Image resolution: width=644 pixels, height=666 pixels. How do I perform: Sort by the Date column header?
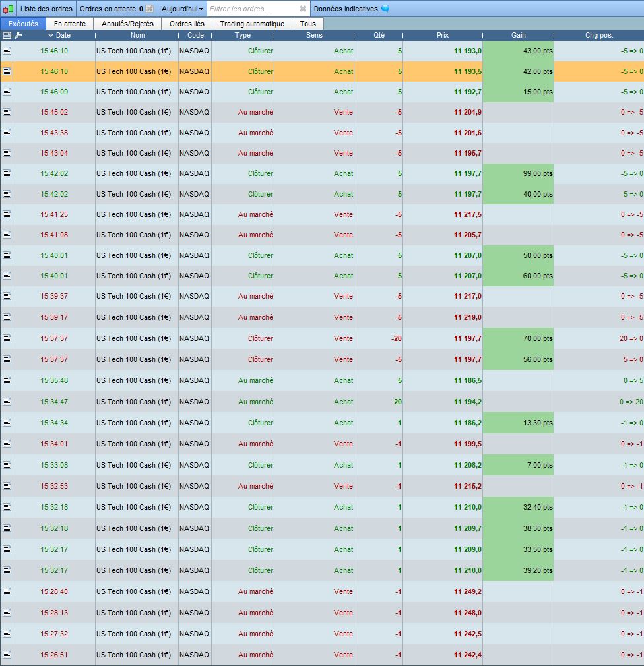point(63,35)
